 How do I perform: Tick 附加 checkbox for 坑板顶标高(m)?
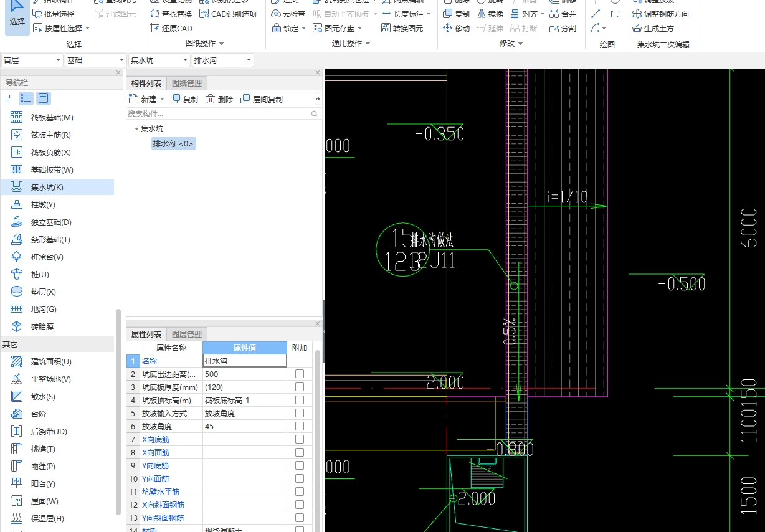tap(300, 400)
